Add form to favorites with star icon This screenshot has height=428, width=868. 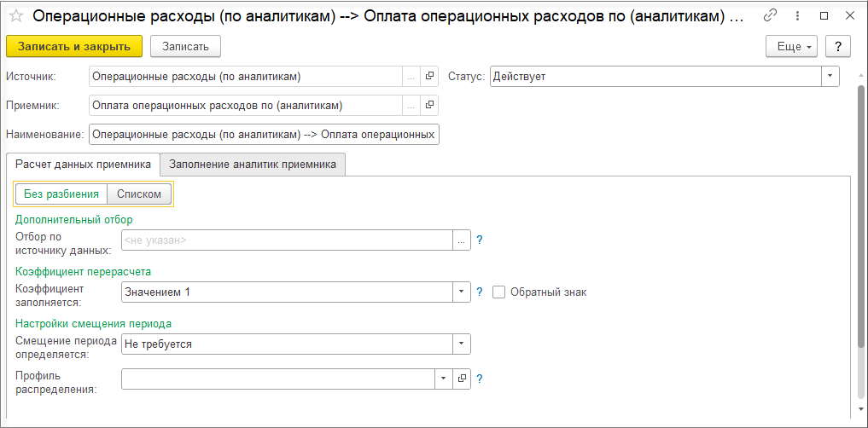15,16
